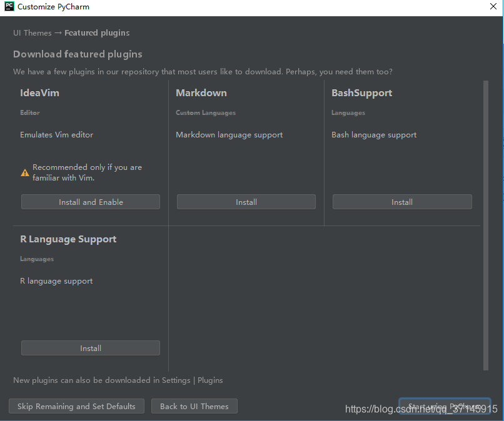Click the 'Customize PyCharm' window title

point(53,7)
